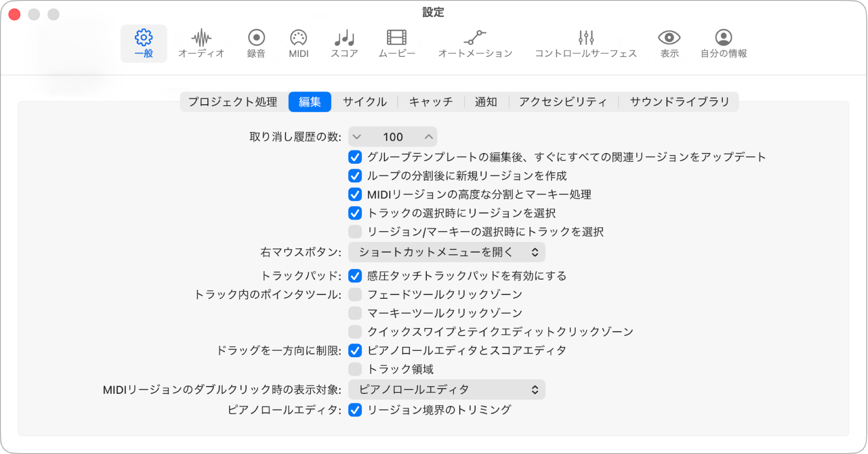Enable トラック領域 drag limit checkbox
Screen dimensions: 868x454
[x=355, y=369]
